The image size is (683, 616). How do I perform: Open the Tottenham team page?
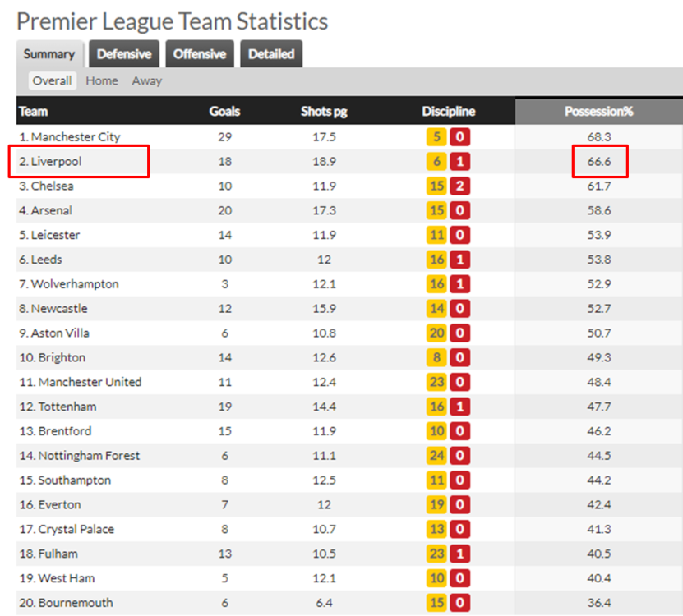click(x=67, y=407)
